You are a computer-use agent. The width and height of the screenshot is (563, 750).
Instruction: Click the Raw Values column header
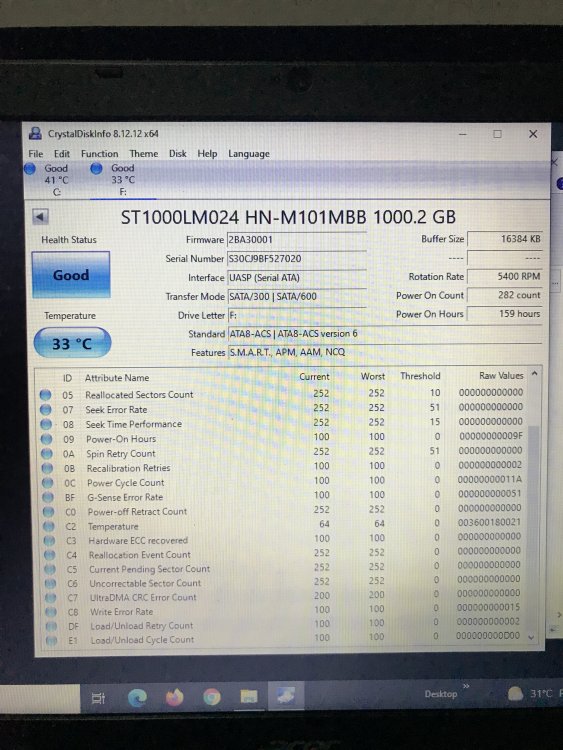(501, 375)
